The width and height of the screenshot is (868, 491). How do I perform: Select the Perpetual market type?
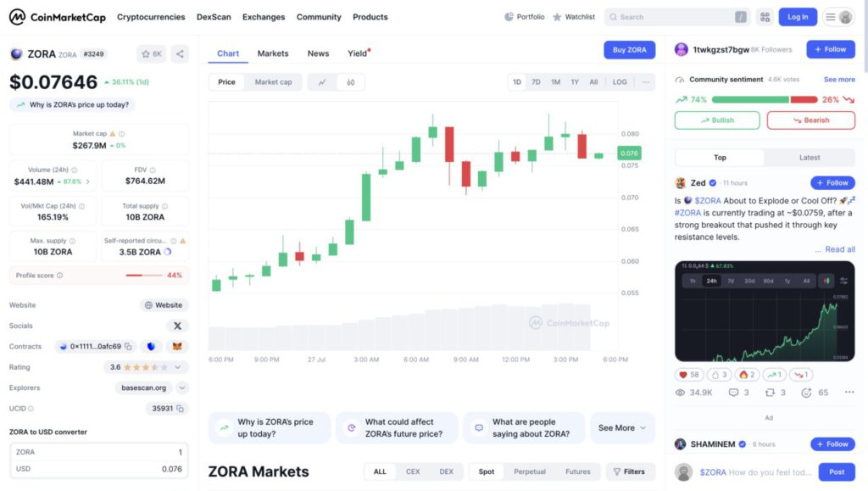pyautogui.click(x=530, y=471)
